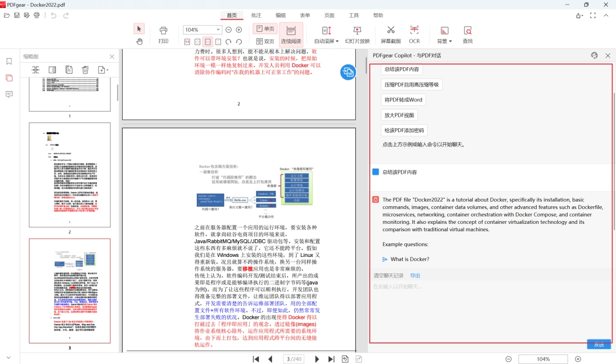The height and width of the screenshot is (364, 616).
Task: Open the share dropdown icon at top right
Action: 579,15
